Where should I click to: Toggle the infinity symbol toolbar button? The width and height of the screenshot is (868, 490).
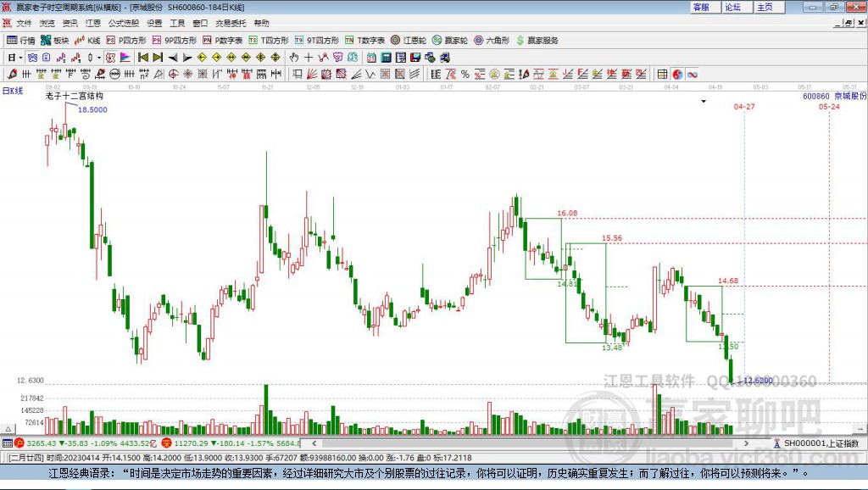pos(692,74)
